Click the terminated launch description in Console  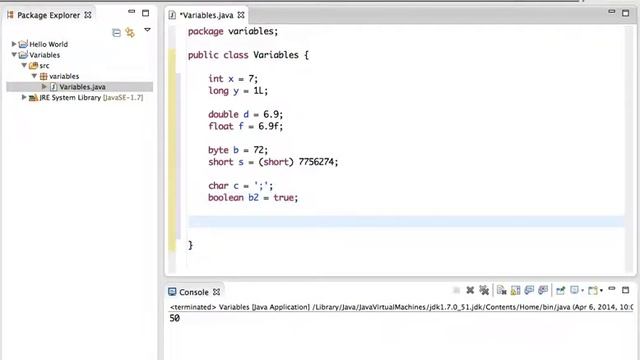401,307
